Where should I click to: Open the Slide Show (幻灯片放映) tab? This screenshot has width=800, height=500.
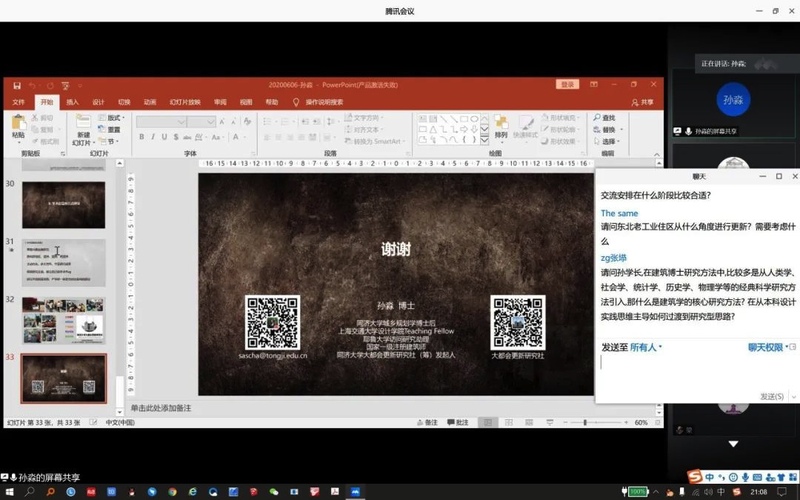[185, 102]
